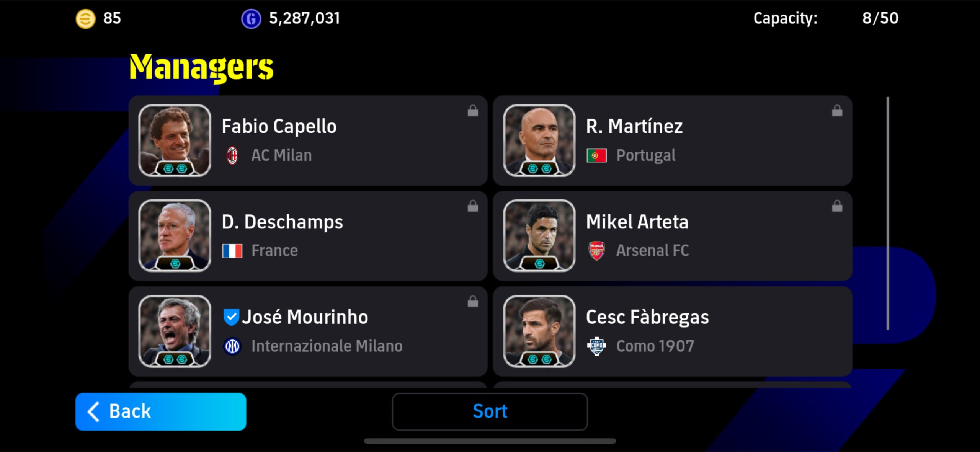Tap the gold eFootball coin icon

[85, 19]
